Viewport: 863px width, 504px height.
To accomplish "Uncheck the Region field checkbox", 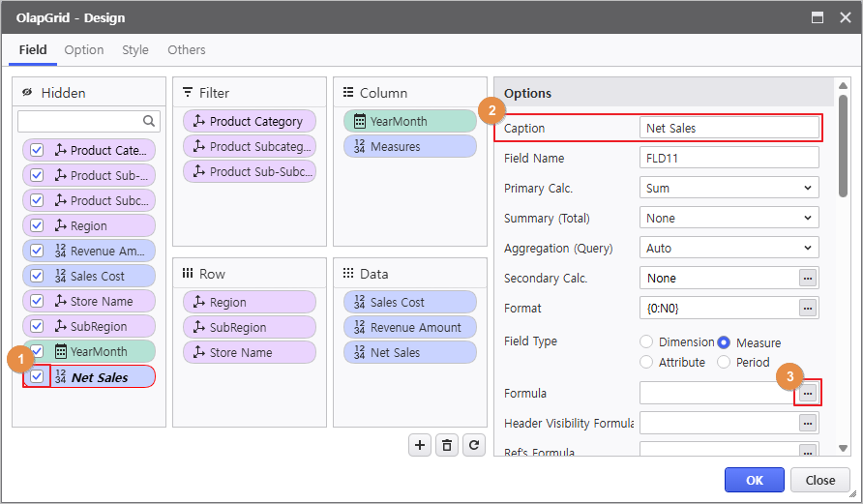I will [x=37, y=225].
